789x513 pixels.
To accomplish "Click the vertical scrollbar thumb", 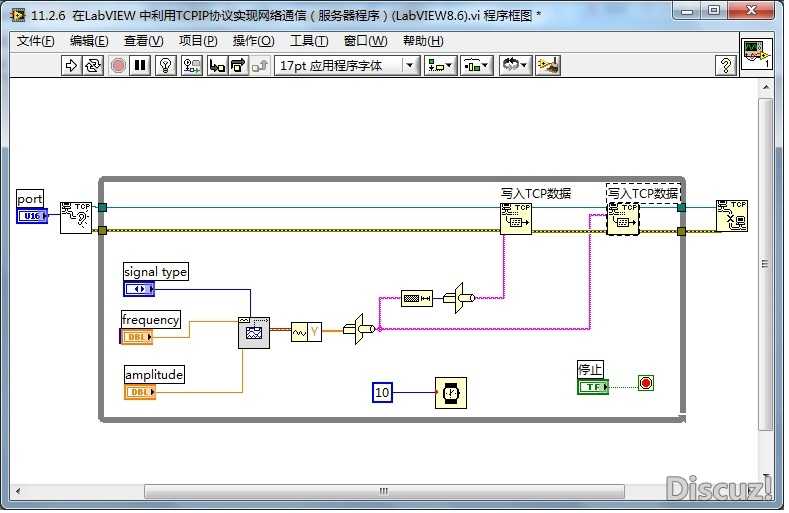I will pyautogui.click(x=765, y=264).
